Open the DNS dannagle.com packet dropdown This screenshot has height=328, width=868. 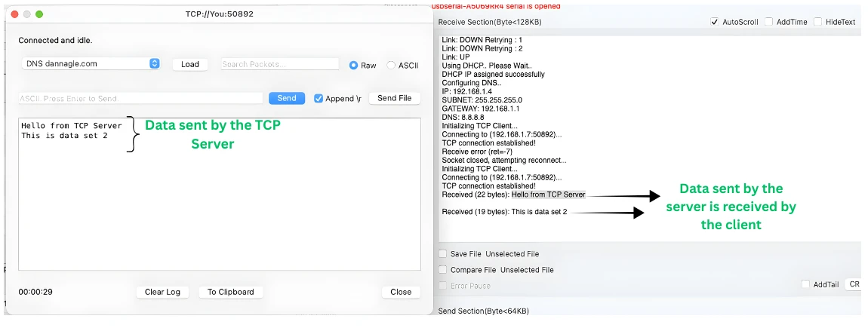pyautogui.click(x=91, y=63)
